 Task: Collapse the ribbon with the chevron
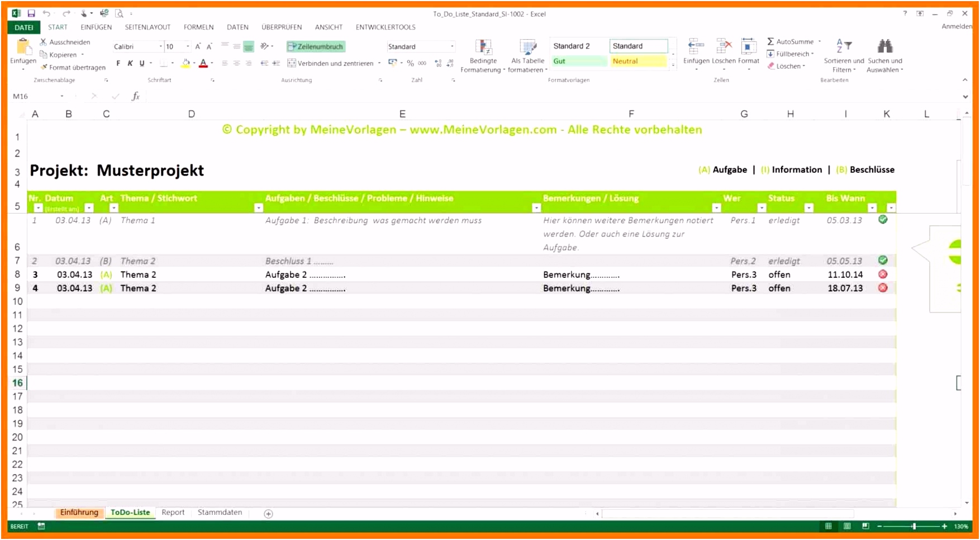point(965,80)
